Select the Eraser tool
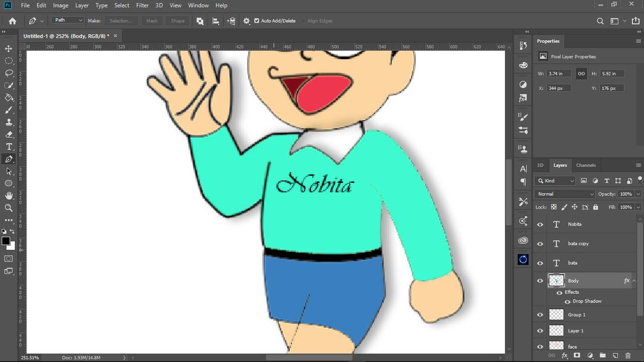The image size is (644, 362). coord(9,134)
